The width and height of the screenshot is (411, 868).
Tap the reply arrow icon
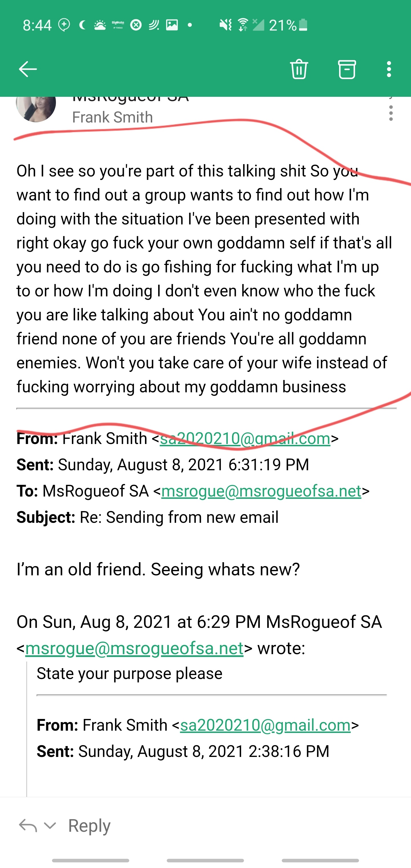tap(28, 825)
